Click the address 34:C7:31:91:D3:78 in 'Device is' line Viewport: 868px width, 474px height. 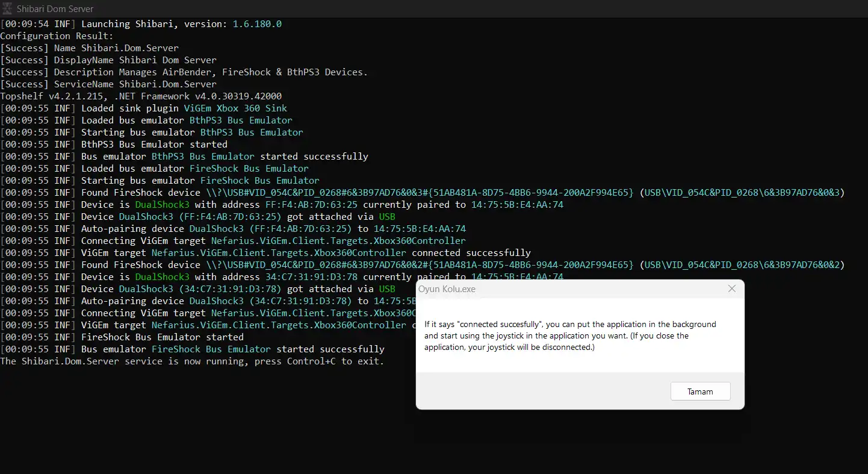[x=311, y=277]
